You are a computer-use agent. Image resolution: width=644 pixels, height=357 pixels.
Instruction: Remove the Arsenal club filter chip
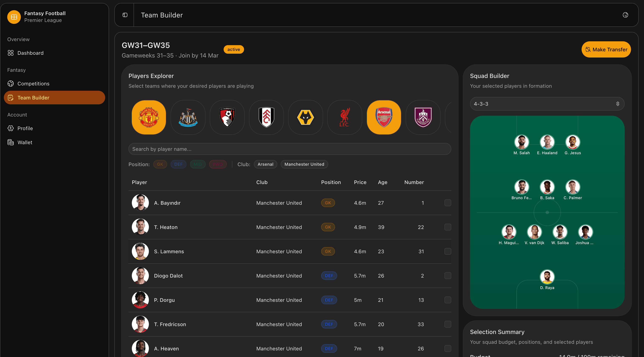click(x=265, y=164)
